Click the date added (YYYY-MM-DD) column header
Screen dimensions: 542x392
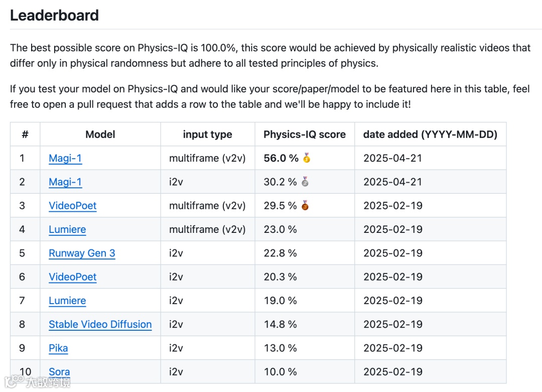pyautogui.click(x=430, y=135)
